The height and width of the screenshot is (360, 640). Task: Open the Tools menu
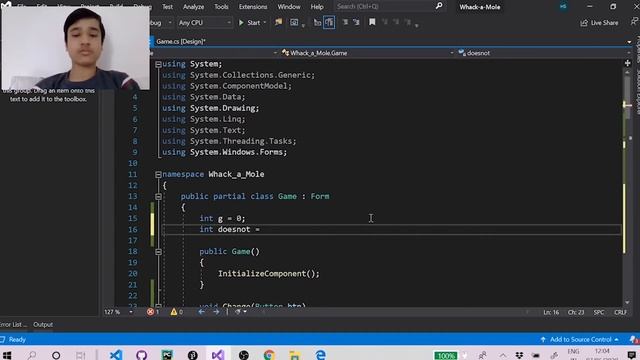221,7
